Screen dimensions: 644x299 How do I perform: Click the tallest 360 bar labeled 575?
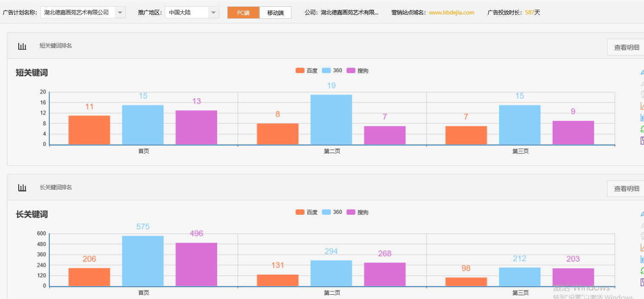(143, 262)
